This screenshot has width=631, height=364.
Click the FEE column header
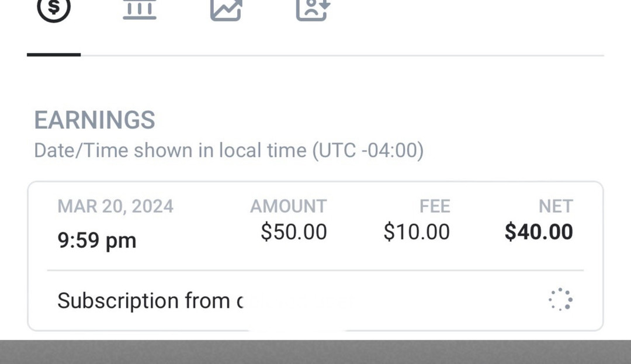[x=435, y=206]
